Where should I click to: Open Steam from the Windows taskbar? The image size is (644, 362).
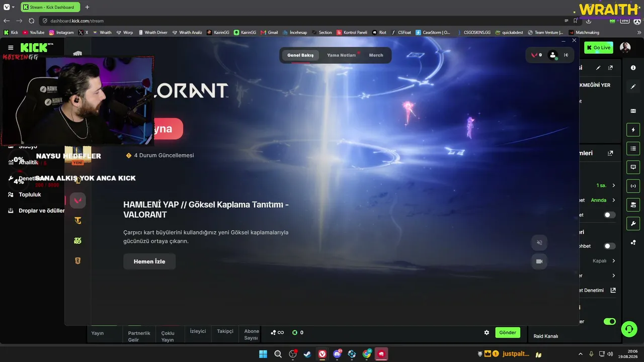(x=307, y=354)
